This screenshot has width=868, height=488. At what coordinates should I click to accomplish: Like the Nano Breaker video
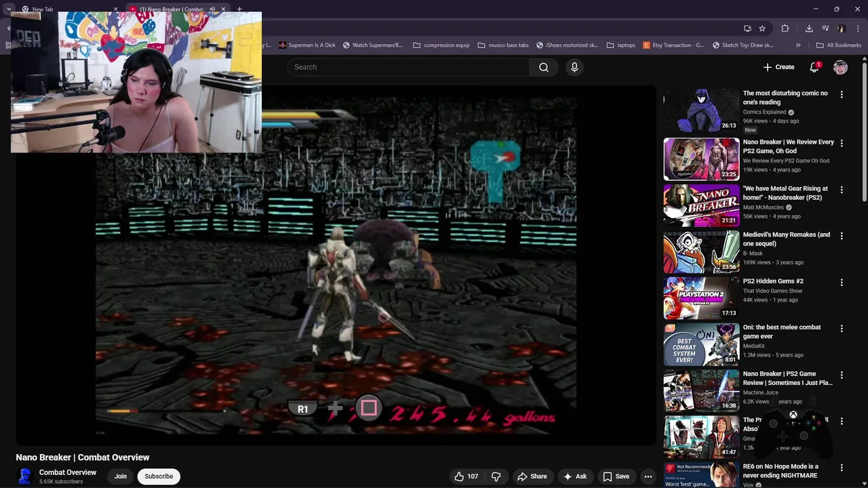pyautogui.click(x=467, y=476)
